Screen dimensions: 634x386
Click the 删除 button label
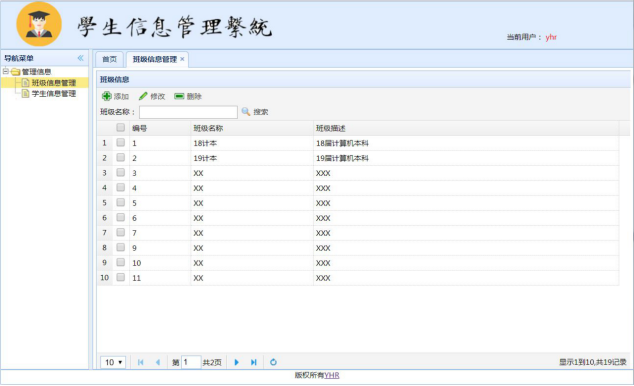[194, 97]
